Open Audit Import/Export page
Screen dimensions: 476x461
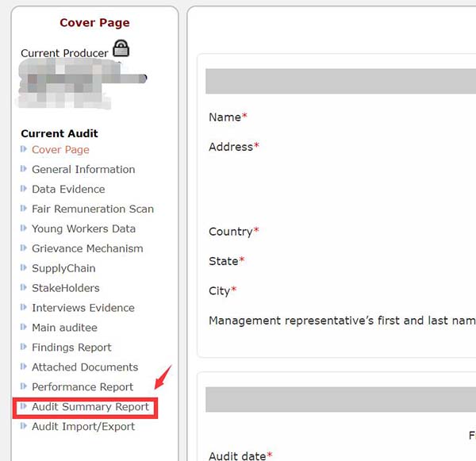pyautogui.click(x=83, y=427)
